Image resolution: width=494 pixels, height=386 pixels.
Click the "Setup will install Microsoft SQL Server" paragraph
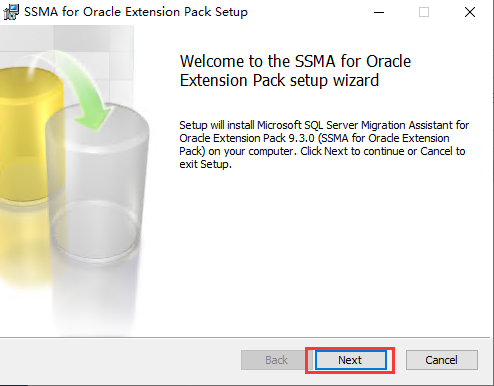(x=324, y=145)
